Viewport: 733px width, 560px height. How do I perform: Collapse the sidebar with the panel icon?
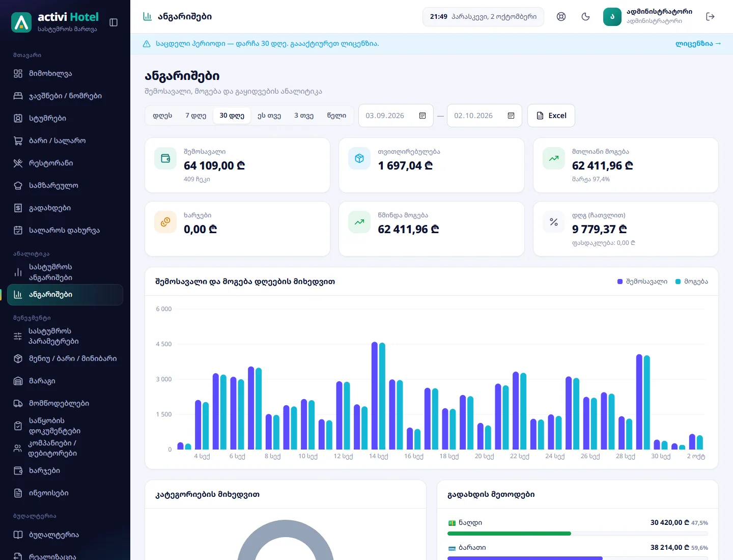[114, 22]
